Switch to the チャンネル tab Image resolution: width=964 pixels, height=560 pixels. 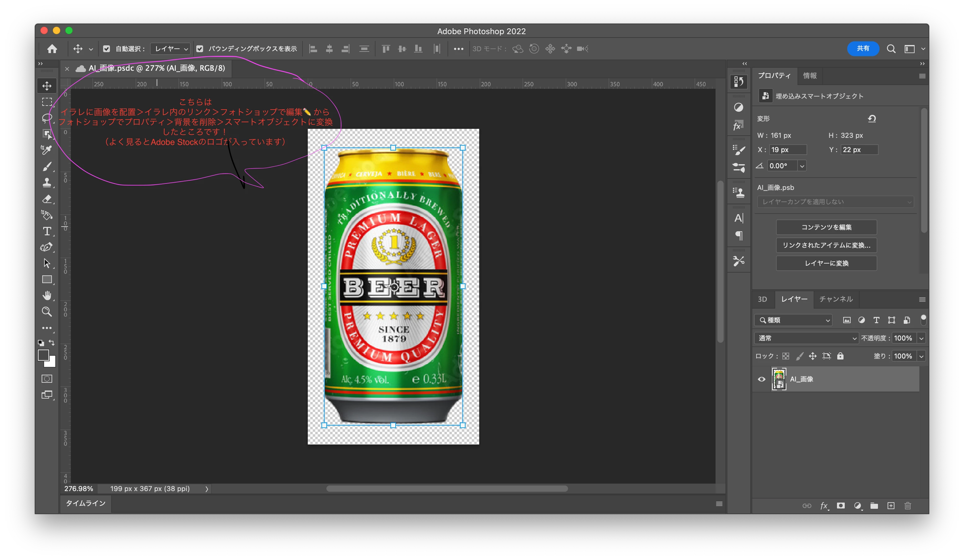(x=836, y=299)
